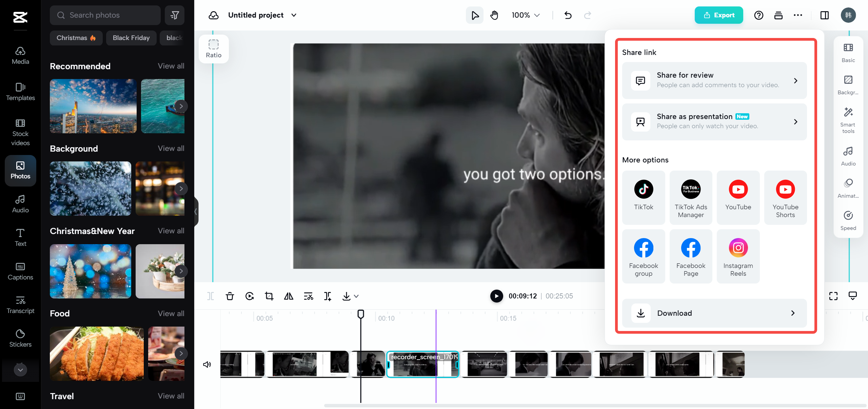Click the TikTok share icon
868x409 pixels.
(x=643, y=189)
